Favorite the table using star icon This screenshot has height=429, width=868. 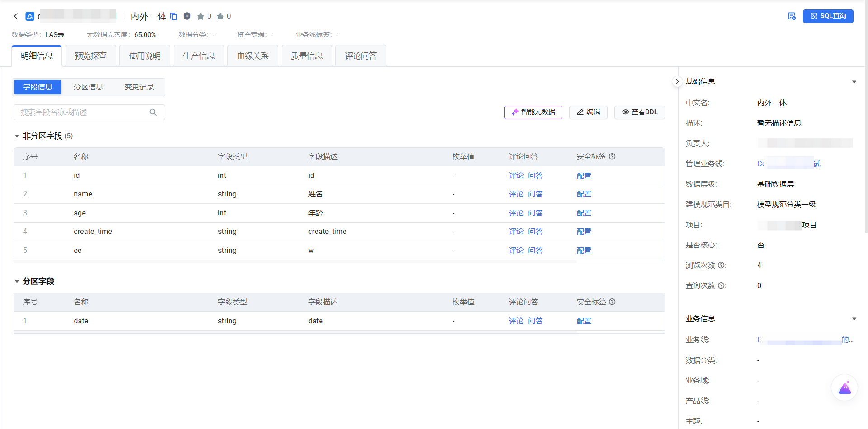(200, 16)
